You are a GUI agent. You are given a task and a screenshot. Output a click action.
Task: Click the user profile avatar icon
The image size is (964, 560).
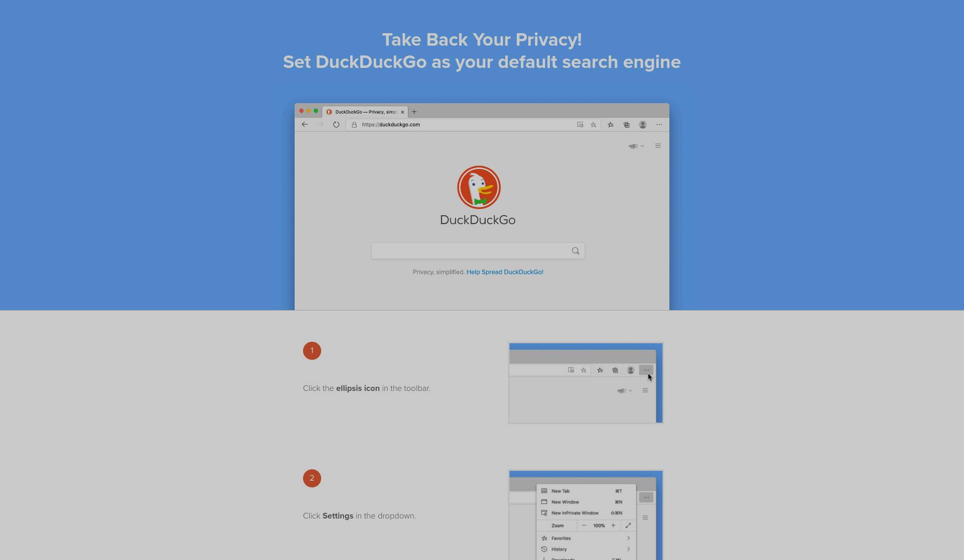coord(643,124)
